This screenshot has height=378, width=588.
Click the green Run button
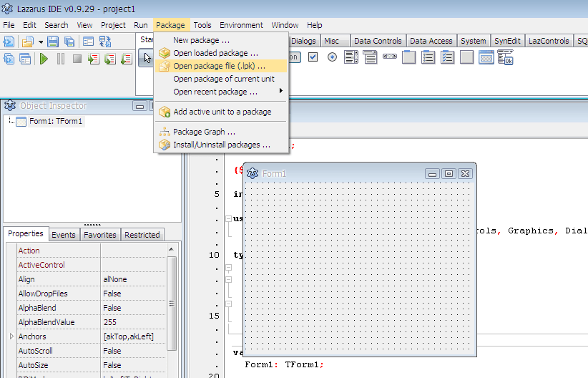pos(44,59)
